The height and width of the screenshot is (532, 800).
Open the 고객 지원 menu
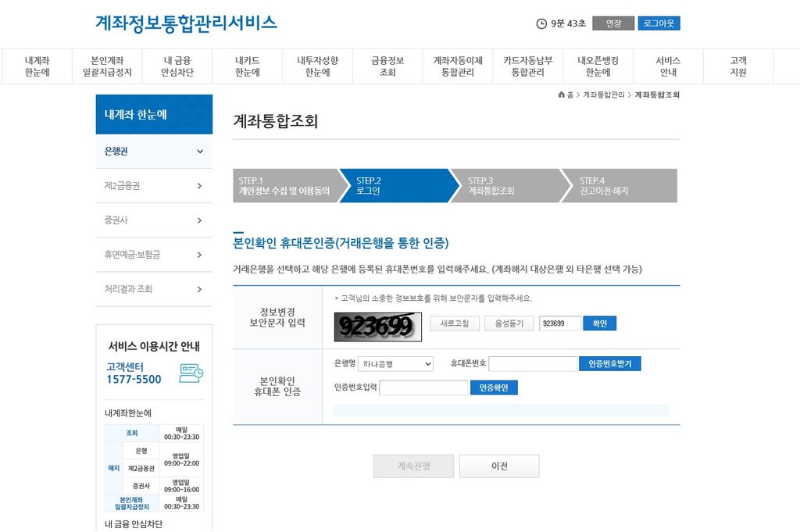click(738, 66)
